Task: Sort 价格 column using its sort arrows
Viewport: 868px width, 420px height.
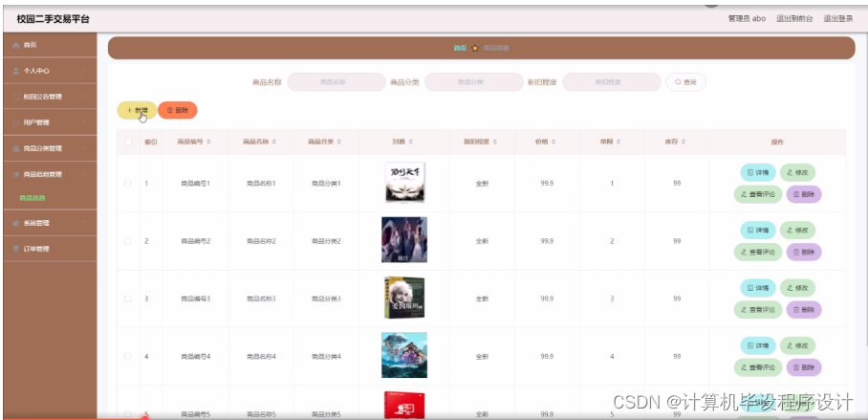Action: pos(553,142)
